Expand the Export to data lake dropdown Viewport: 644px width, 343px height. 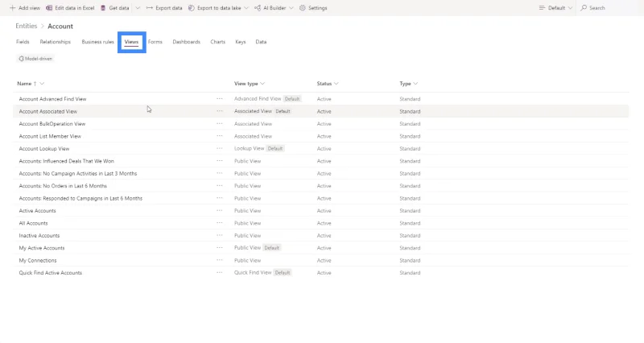(246, 8)
